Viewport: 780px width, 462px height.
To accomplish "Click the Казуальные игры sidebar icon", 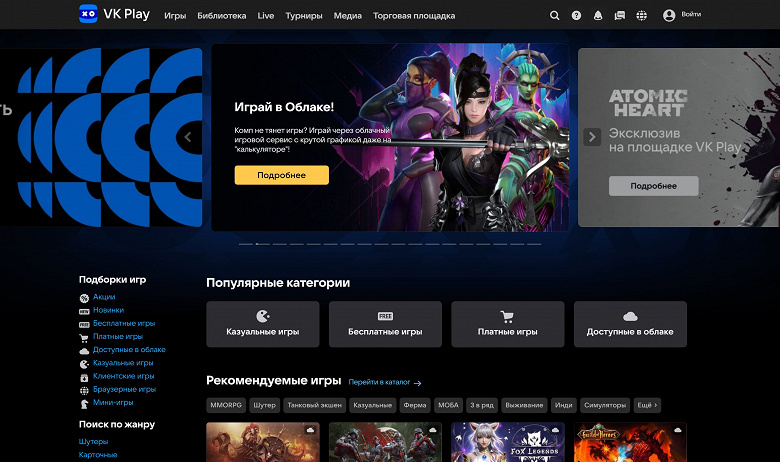I will 84,365.
